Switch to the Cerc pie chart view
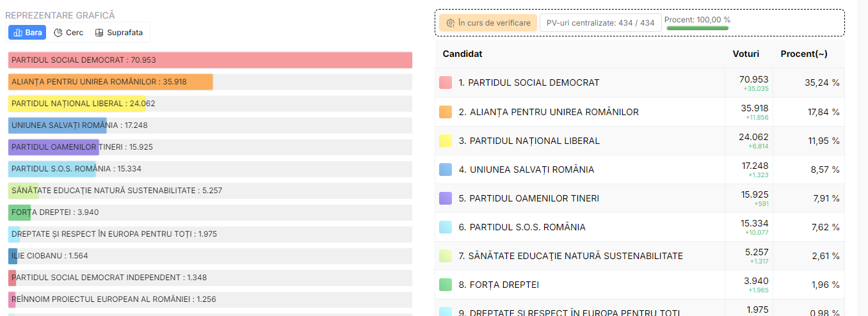 tap(68, 33)
